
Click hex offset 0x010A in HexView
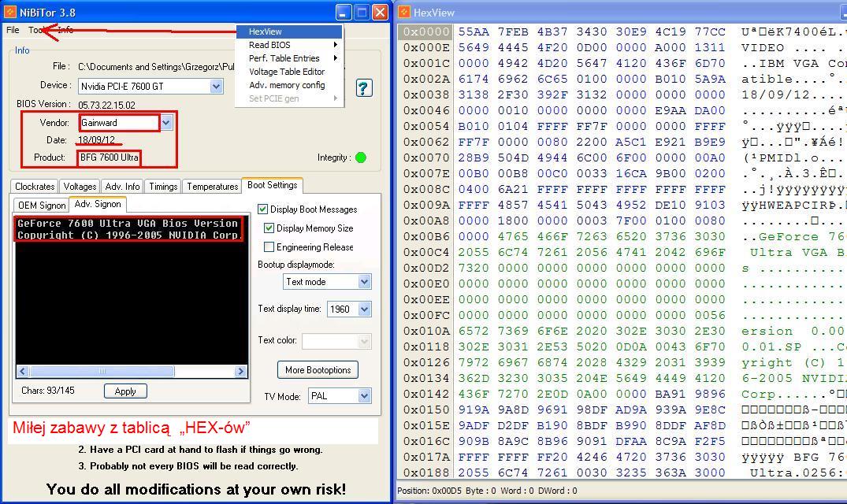coord(425,331)
